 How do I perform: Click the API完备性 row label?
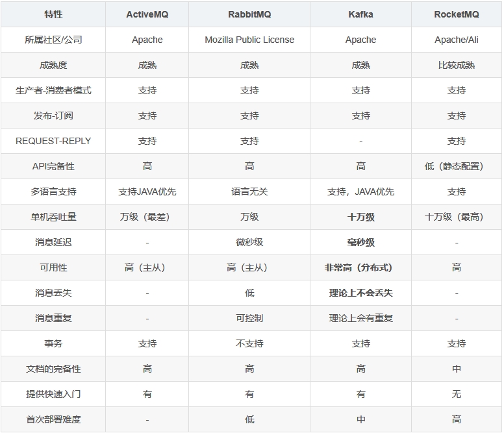click(53, 166)
